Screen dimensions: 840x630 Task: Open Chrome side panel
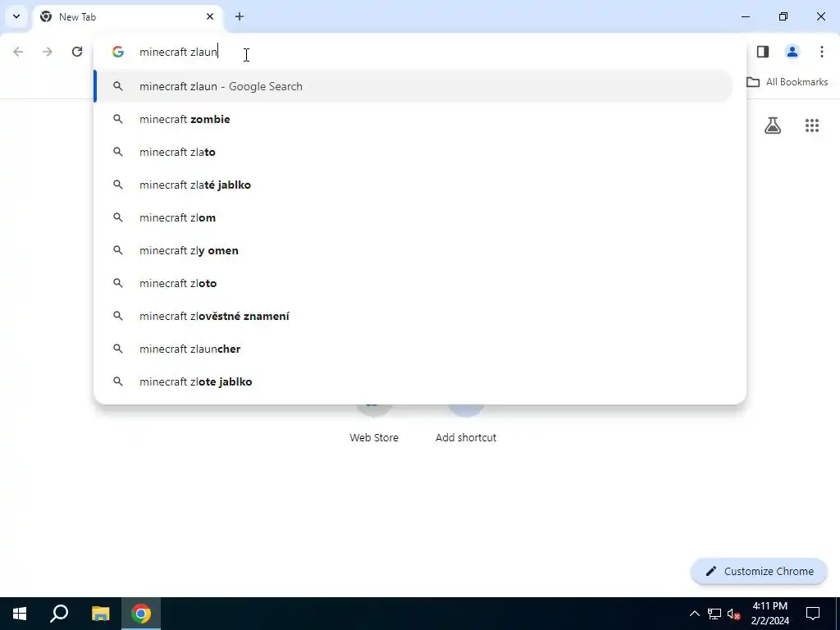(763, 52)
